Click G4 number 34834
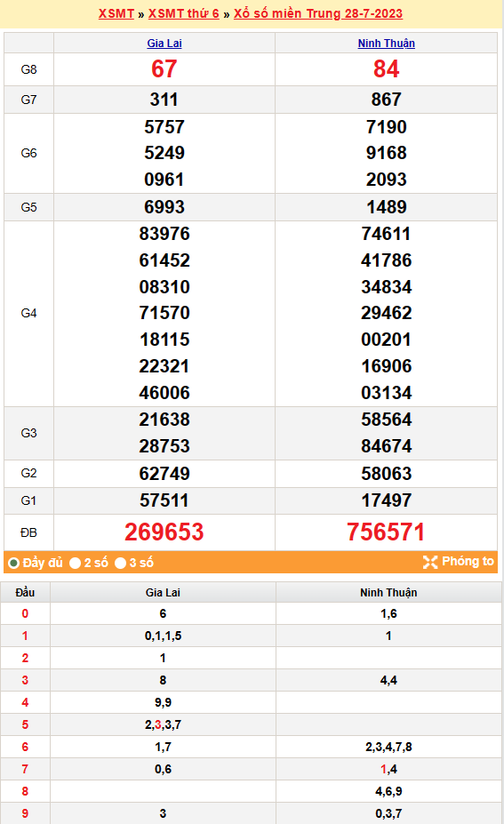504x824 pixels. (x=387, y=287)
